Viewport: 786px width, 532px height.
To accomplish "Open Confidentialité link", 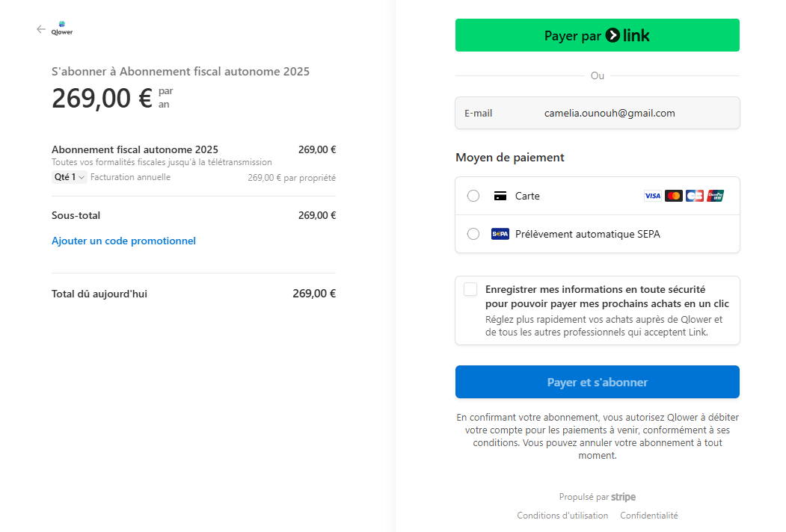I will point(648,516).
